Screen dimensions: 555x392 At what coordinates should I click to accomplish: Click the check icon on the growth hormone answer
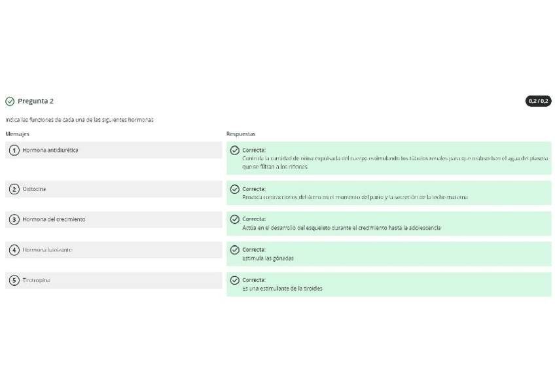point(235,219)
